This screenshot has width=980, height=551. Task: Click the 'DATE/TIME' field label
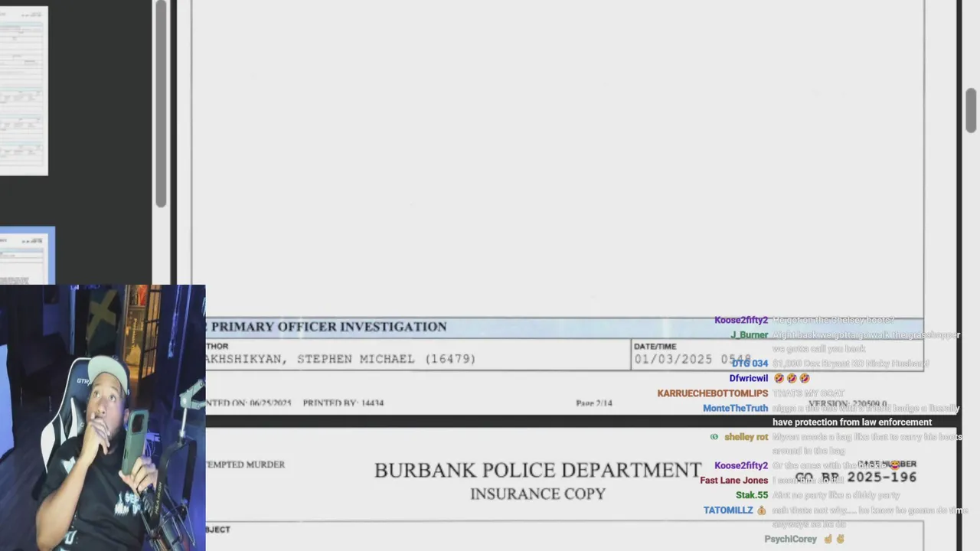[x=655, y=347]
